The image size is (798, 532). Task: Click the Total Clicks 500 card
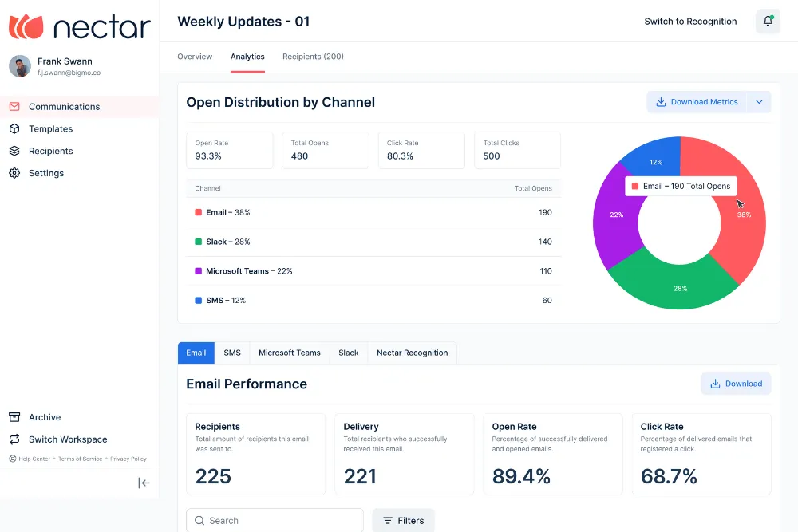click(517, 150)
